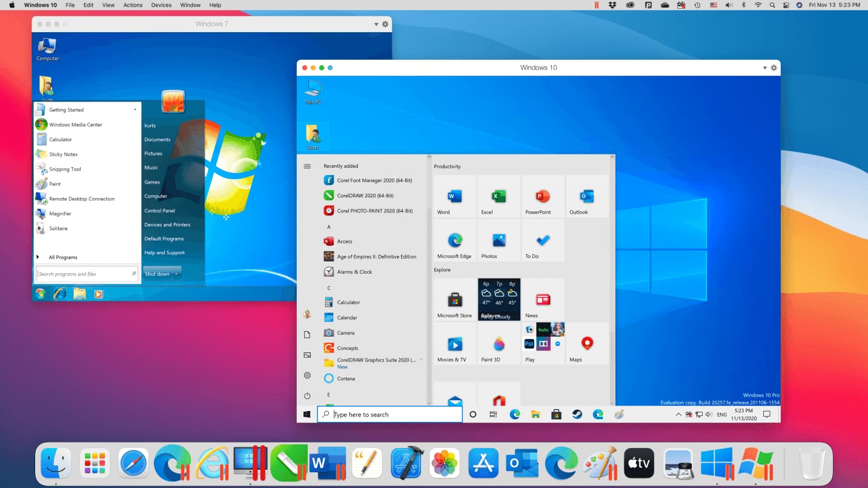Toggle Bluetooth in macOS menu bar
This screenshot has height=488, width=868.
tap(744, 5)
